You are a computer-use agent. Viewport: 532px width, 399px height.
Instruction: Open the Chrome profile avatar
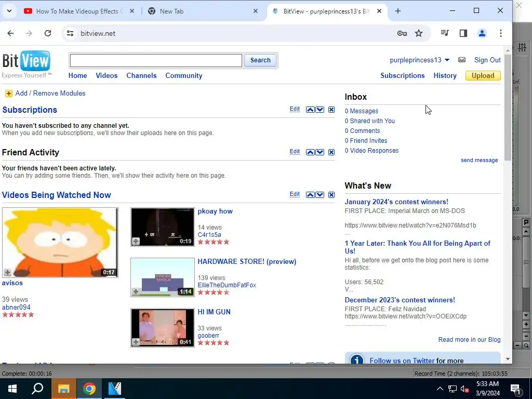482,33
